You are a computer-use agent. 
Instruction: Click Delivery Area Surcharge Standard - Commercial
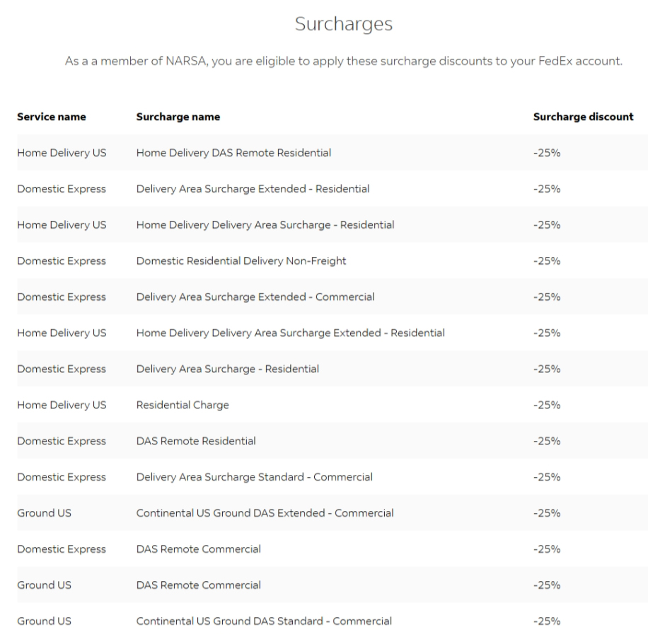(254, 477)
